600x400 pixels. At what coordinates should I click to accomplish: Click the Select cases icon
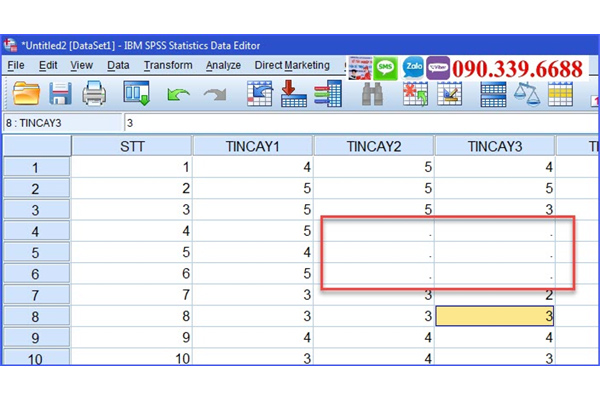point(560,94)
